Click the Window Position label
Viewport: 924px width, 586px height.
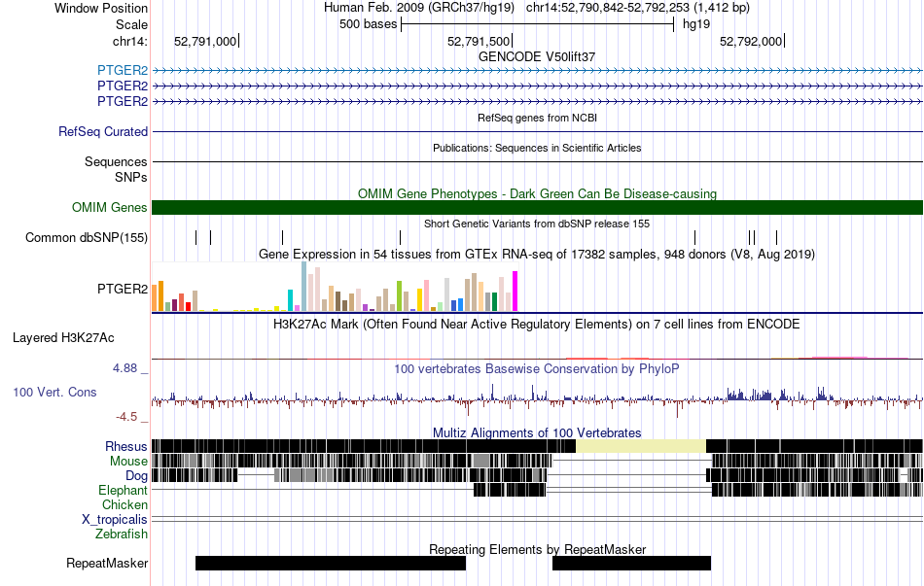click(101, 8)
